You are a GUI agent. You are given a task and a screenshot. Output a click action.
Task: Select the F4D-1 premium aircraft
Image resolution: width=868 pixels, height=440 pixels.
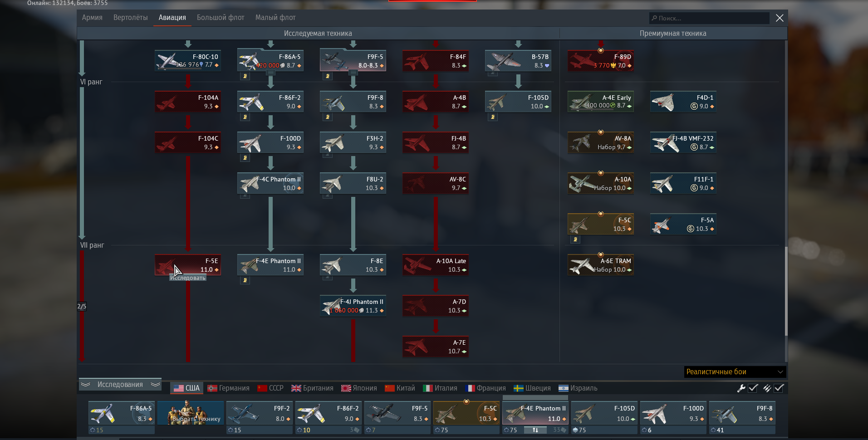(683, 102)
